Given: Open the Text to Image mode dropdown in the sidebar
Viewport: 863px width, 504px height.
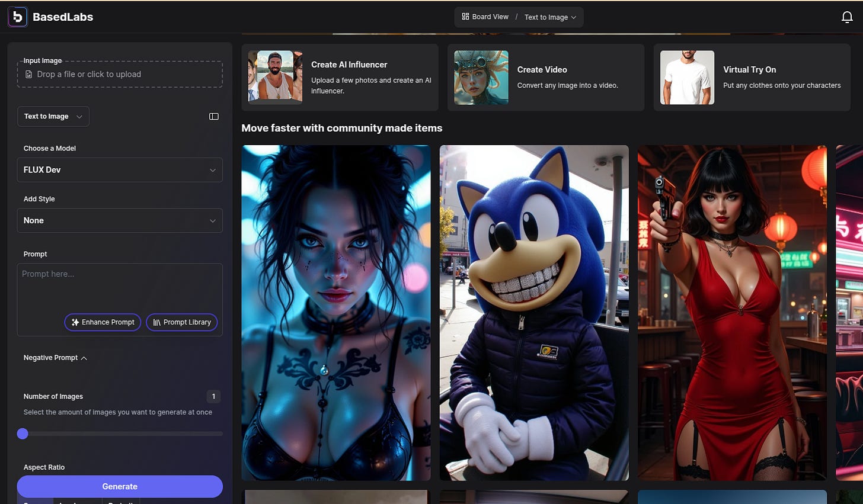Looking at the screenshot, I should 53,117.
